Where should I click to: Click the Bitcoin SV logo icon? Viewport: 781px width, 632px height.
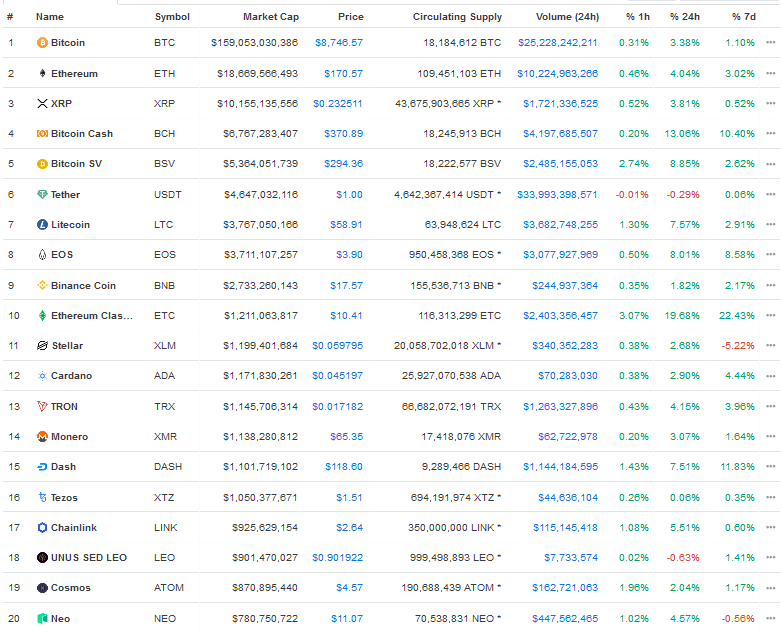pos(42,164)
